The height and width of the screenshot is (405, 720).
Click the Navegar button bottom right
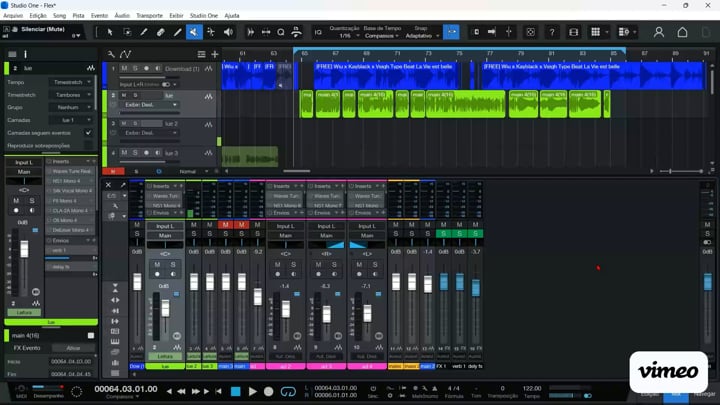pyautogui.click(x=704, y=394)
